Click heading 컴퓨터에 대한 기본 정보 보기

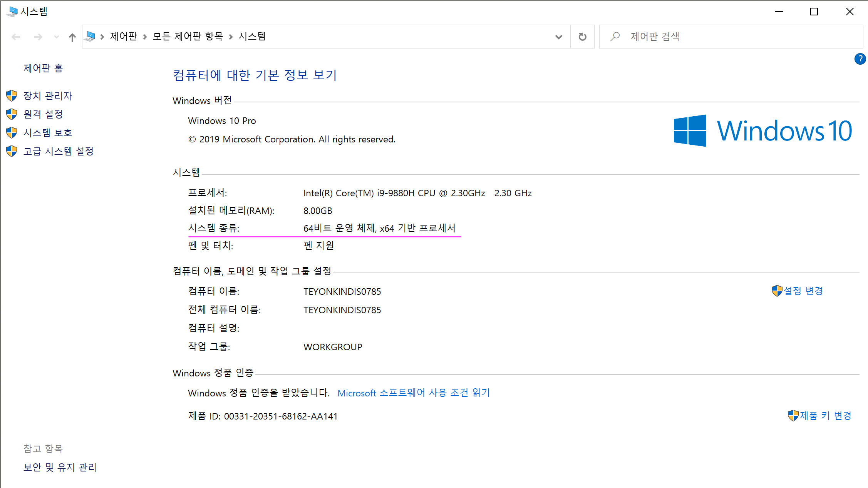[x=255, y=75]
